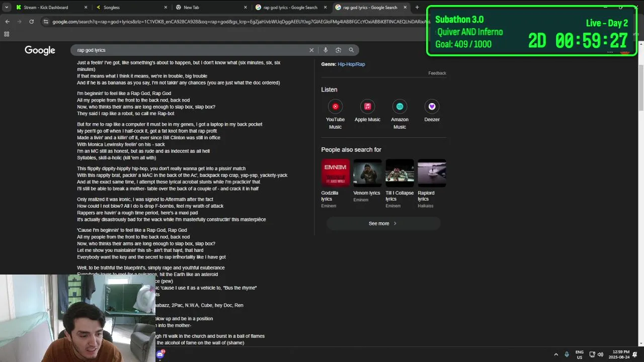This screenshot has width=644, height=362.
Task: Expand See more related searches
Action: [x=383, y=224]
